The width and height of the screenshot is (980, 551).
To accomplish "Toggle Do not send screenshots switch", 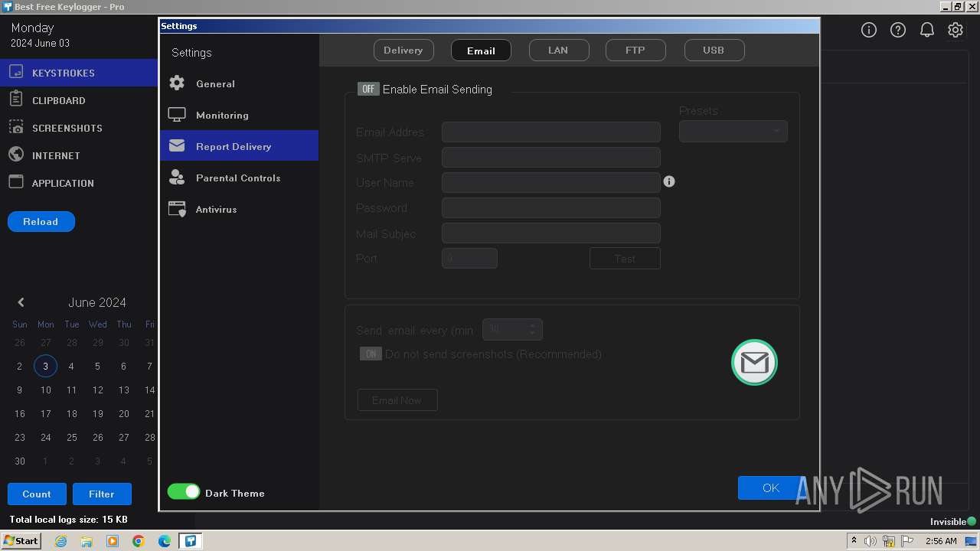I will pyautogui.click(x=371, y=354).
